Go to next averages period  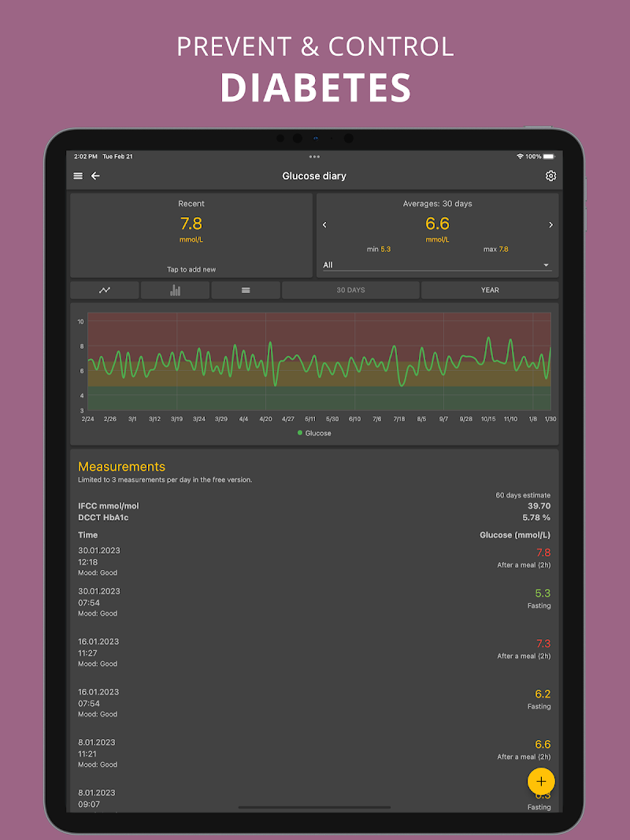tap(550, 225)
